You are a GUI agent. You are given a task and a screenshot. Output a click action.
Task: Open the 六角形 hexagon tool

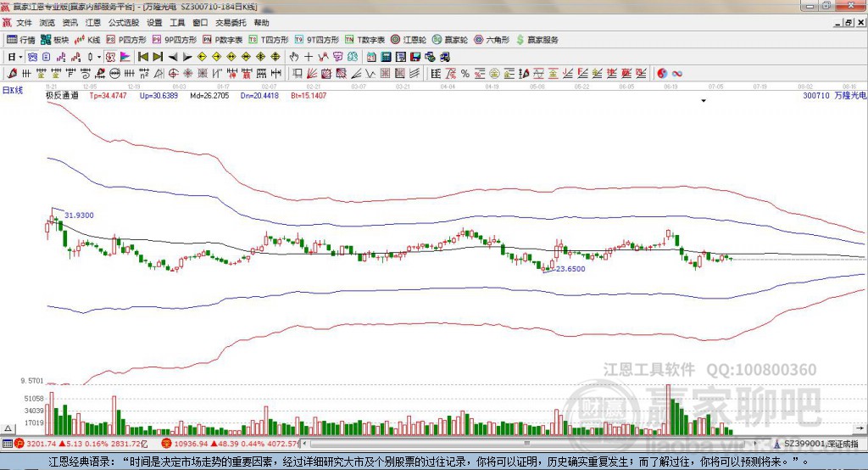(x=492, y=40)
